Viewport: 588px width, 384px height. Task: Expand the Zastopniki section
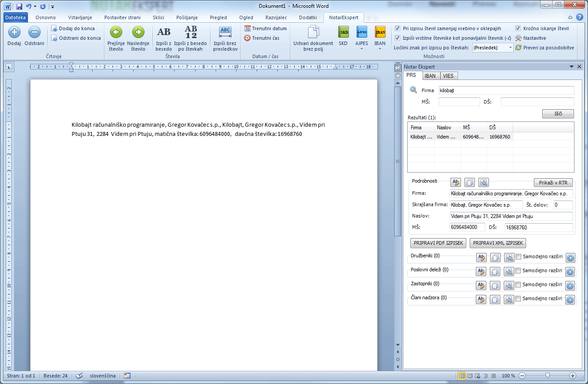[x=570, y=286]
